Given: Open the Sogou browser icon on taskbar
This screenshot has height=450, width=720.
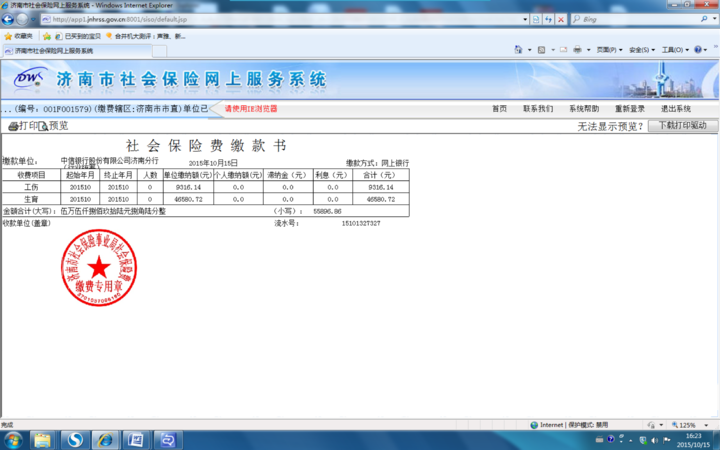Looking at the screenshot, I should [75, 440].
